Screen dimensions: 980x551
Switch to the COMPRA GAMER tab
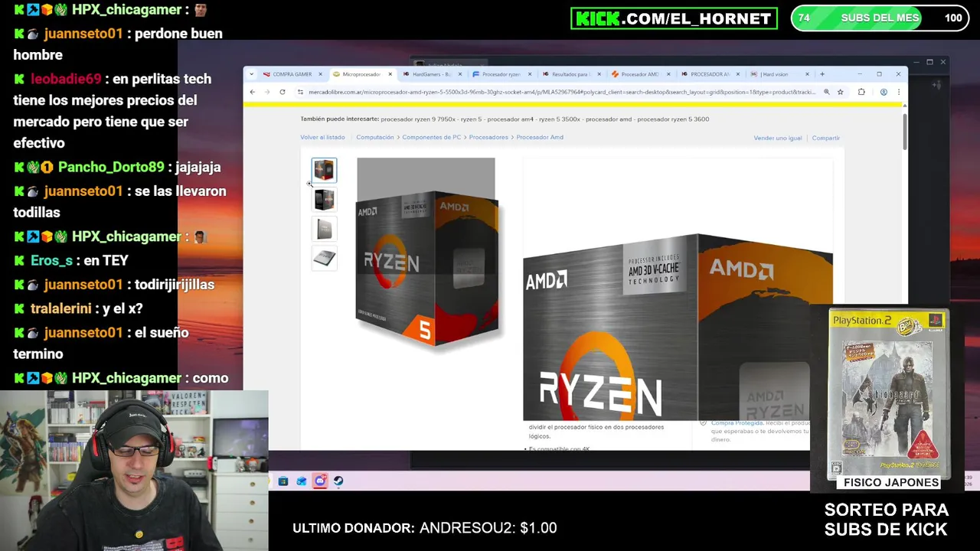[x=292, y=74]
